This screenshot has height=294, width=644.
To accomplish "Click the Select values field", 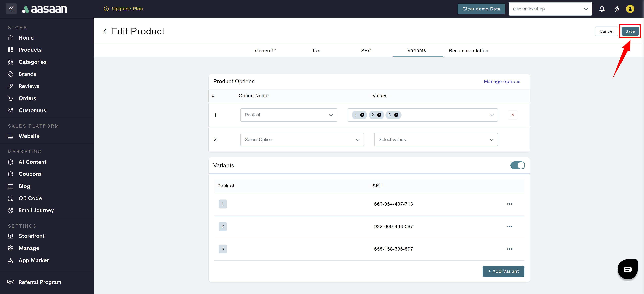I will pyautogui.click(x=435, y=139).
